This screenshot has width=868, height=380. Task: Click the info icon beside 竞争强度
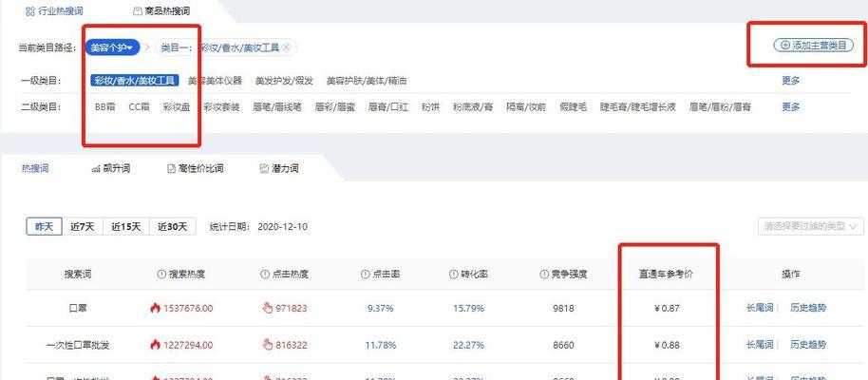543,275
